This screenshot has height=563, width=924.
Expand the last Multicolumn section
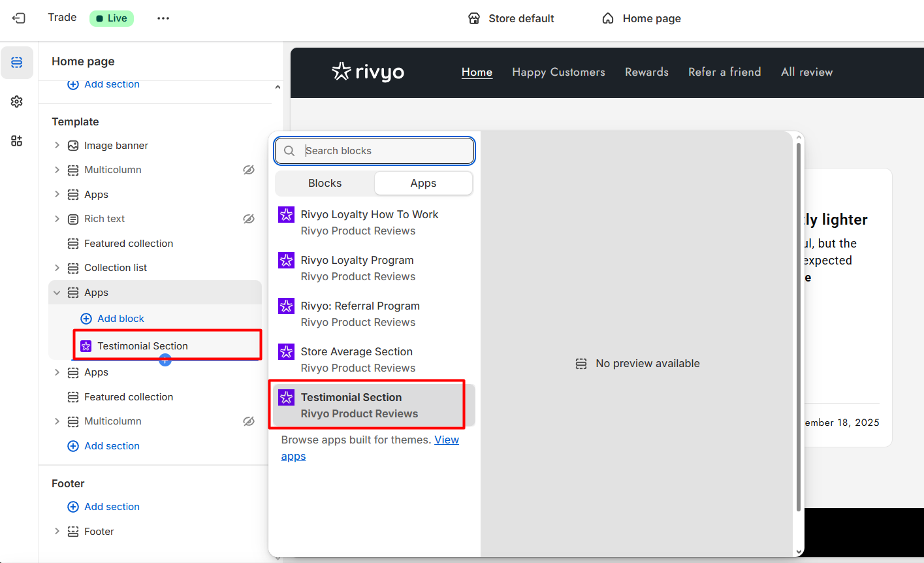(57, 421)
